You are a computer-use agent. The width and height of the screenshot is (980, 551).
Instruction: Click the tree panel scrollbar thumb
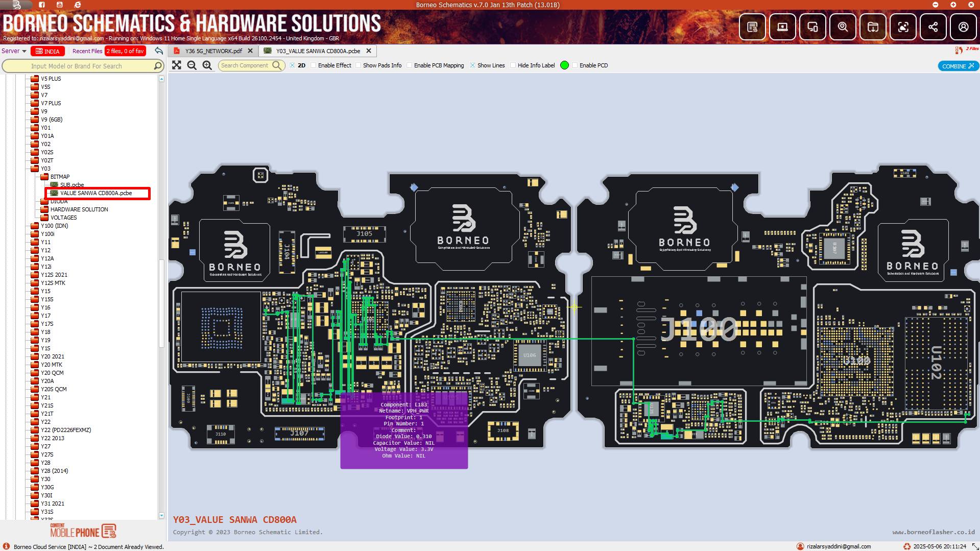click(x=161, y=304)
